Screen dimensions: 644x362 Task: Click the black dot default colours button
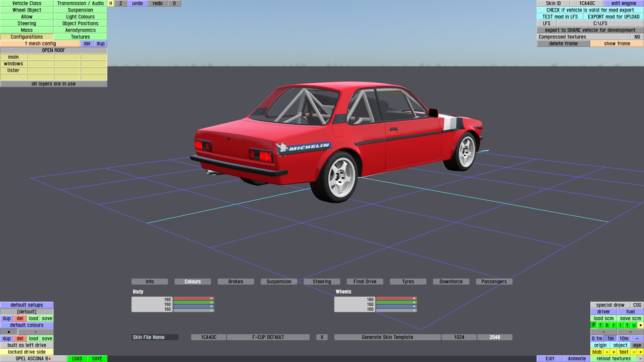click(x=9, y=332)
